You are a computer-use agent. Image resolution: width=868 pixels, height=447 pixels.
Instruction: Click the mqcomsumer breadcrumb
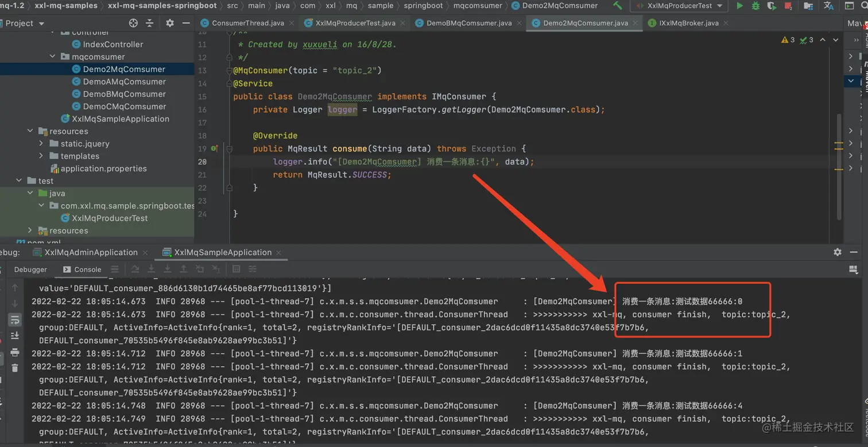(478, 6)
